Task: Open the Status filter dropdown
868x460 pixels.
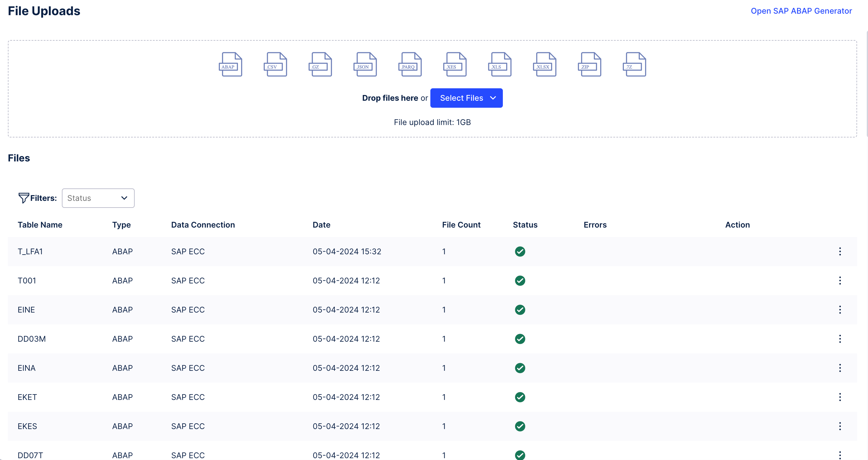Action: pyautogui.click(x=98, y=198)
